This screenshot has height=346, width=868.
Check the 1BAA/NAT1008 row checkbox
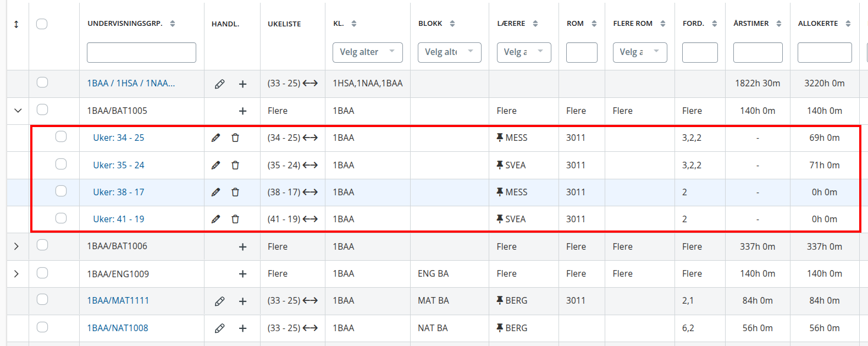pyautogui.click(x=42, y=327)
